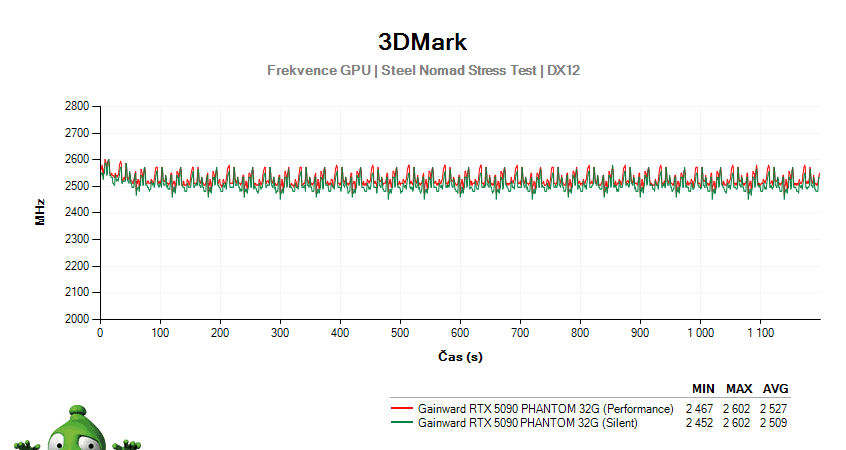Click the 2000 y-axis tick label
846x450 pixels.
click(x=77, y=319)
